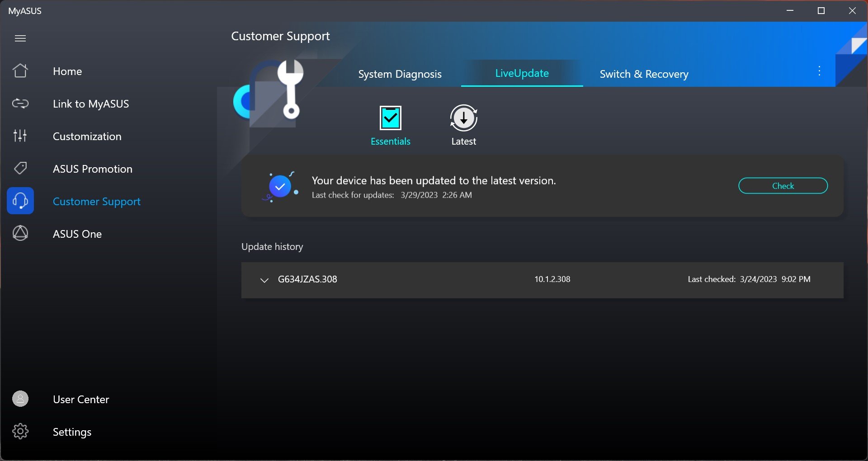This screenshot has height=461, width=868.
Task: Switch to the System Diagnosis tab
Action: click(400, 74)
